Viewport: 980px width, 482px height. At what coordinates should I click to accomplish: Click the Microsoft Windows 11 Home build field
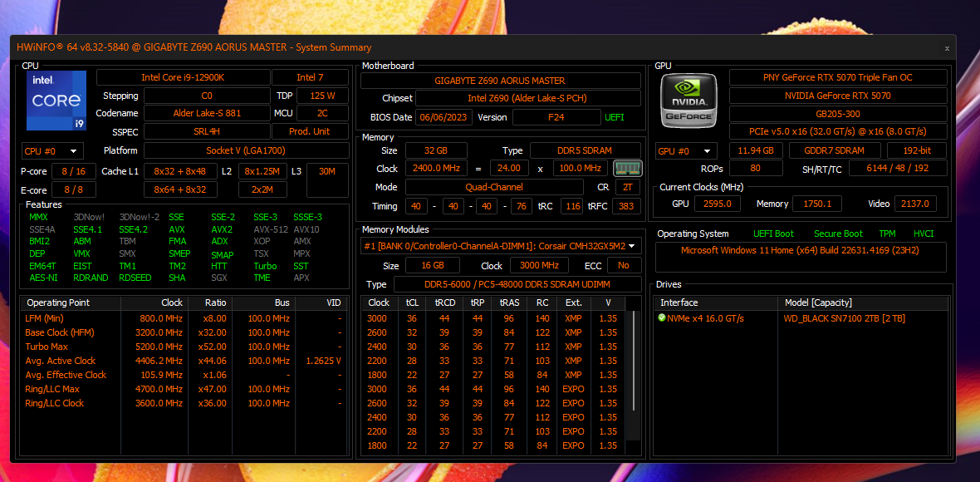coord(801,257)
